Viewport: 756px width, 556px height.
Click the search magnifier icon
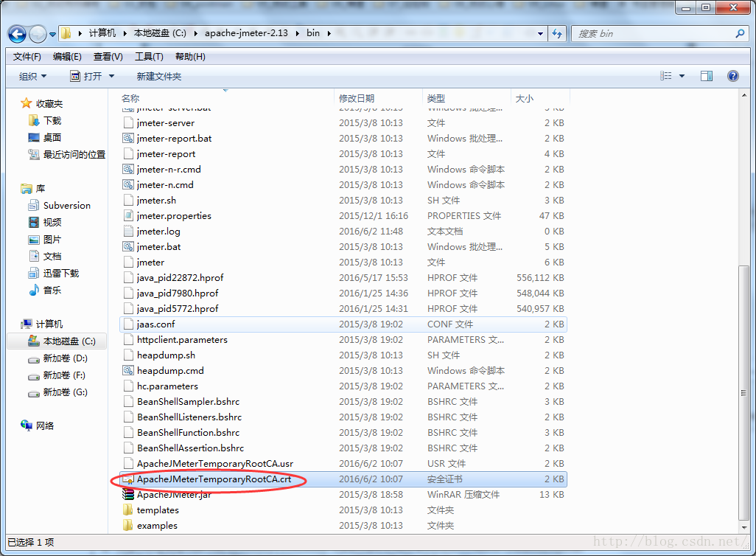740,33
